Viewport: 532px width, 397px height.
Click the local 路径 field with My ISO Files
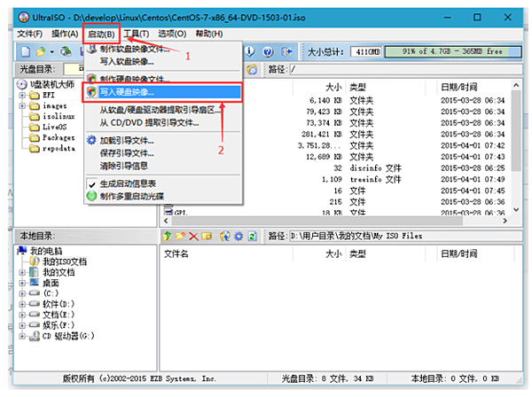coord(406,236)
